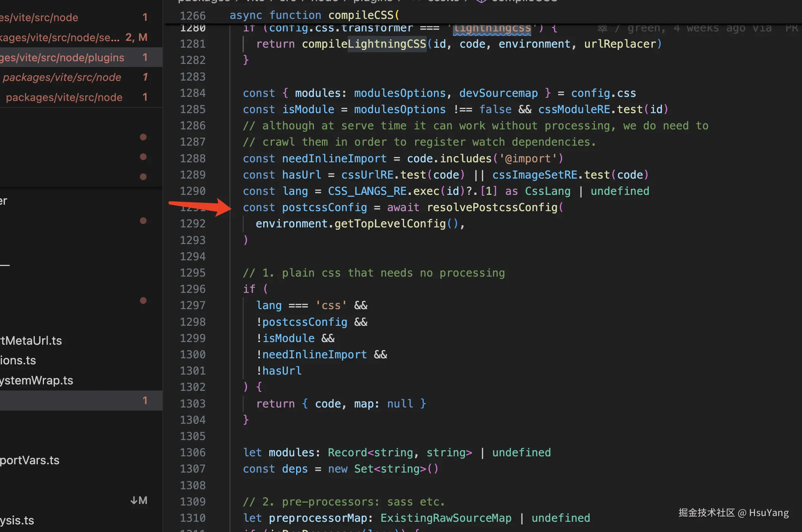802x532 pixels.
Task: Click the resolvePostcssConfig function call
Action: click(492, 207)
